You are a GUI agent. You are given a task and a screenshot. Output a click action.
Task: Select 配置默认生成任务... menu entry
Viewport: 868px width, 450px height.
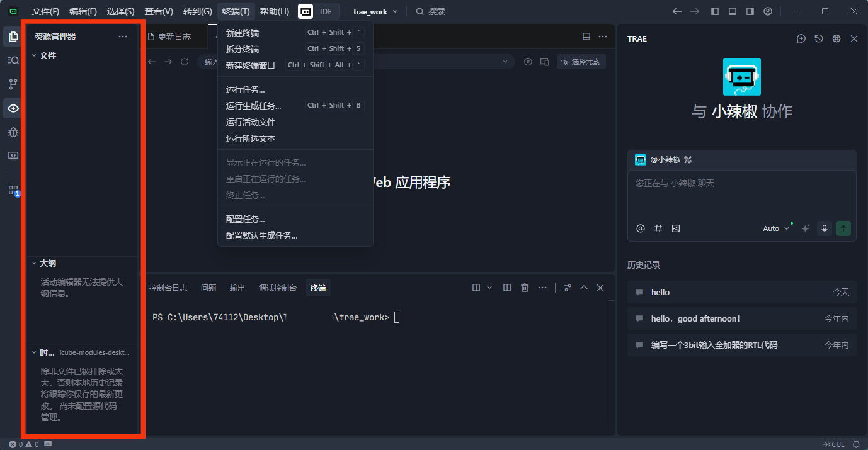click(x=295, y=235)
